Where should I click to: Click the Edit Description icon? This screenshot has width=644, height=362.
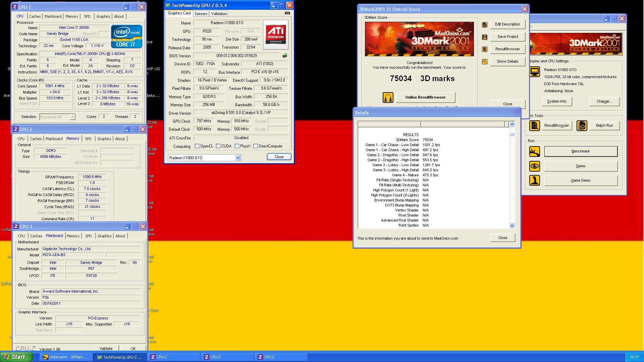tap(484, 24)
